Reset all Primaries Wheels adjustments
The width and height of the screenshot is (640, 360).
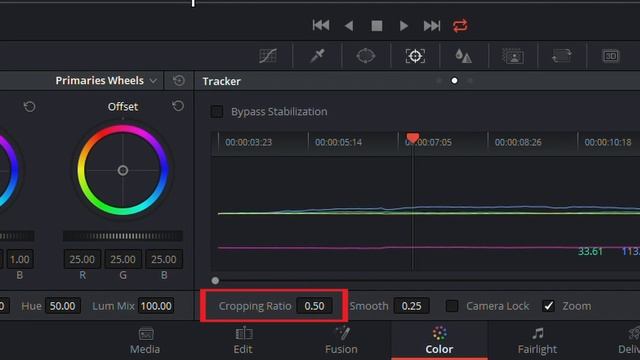[x=179, y=80]
